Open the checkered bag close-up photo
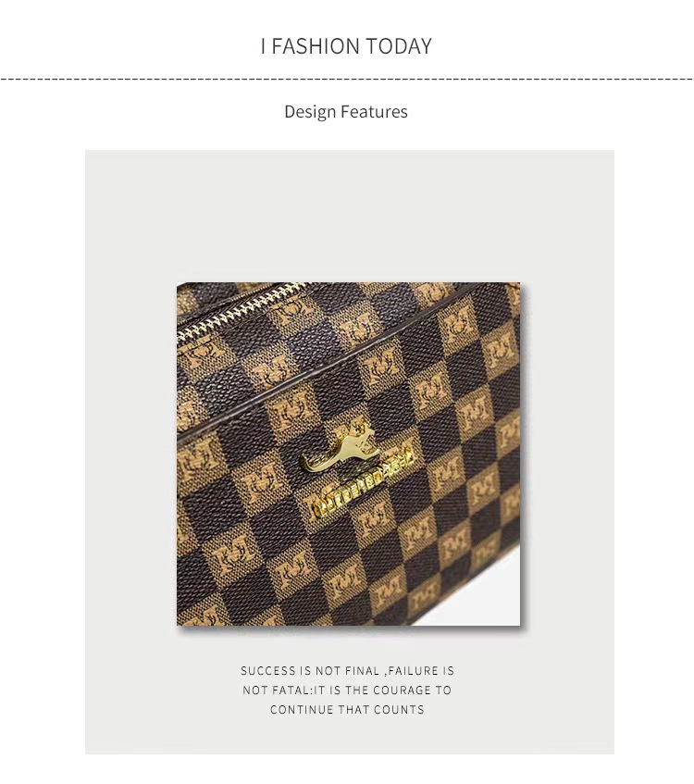This screenshot has height=784, width=694. click(349, 454)
